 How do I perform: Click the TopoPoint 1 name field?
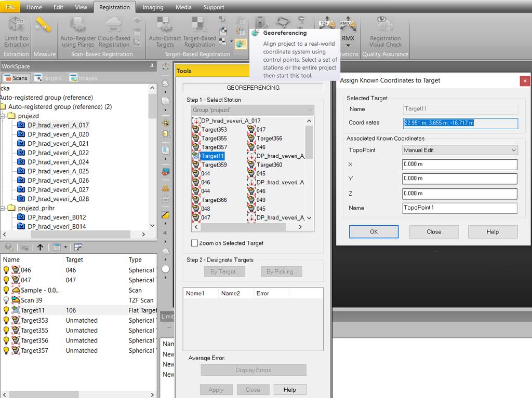point(460,208)
